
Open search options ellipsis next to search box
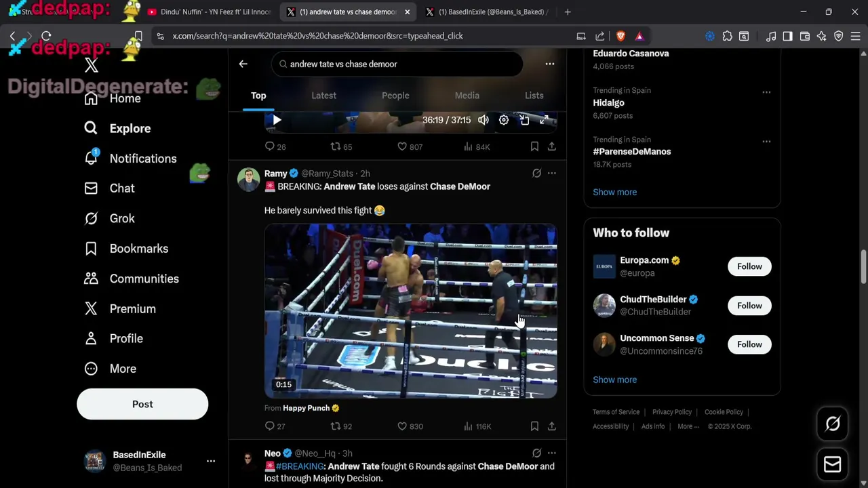click(x=550, y=64)
